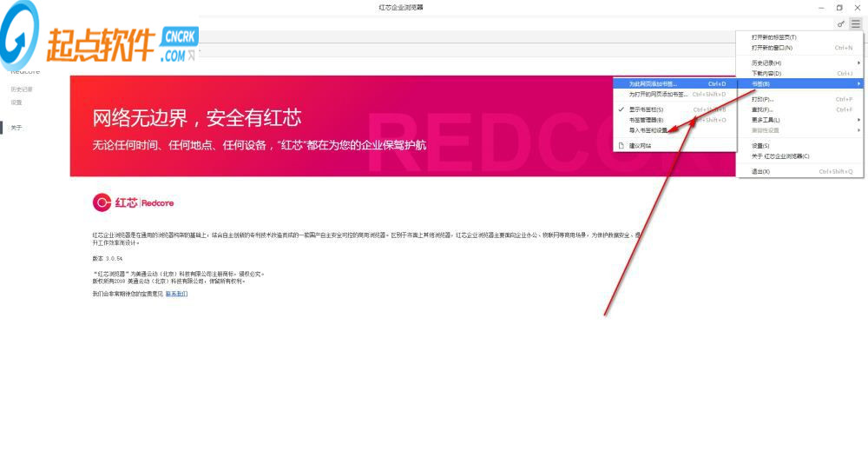Open 历史记录 in the left sidebar
The width and height of the screenshot is (868, 470).
[22, 89]
